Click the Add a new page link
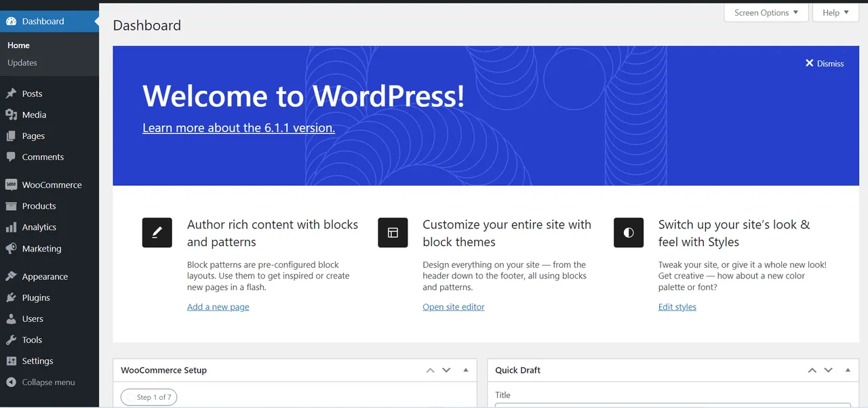This screenshot has width=868, height=408. 218,307
